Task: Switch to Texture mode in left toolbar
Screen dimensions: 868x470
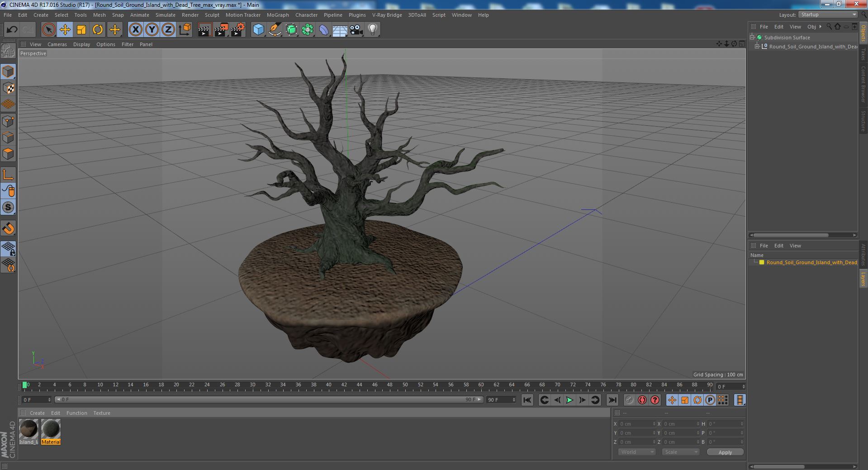Action: pos(8,88)
